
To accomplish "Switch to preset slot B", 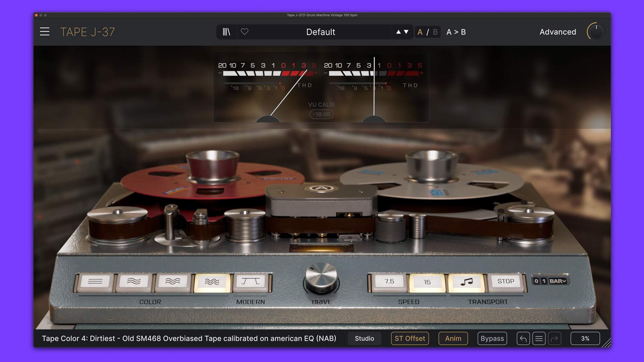I will click(x=435, y=32).
